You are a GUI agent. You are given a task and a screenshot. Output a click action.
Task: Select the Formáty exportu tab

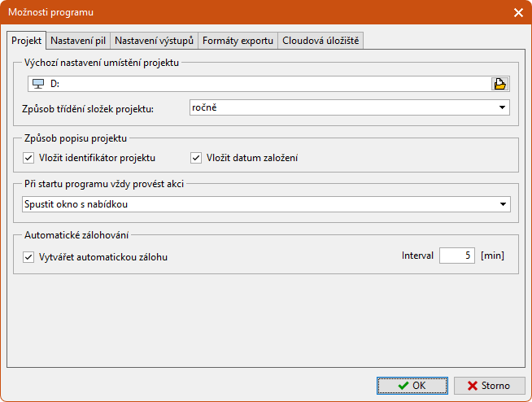[238, 41]
